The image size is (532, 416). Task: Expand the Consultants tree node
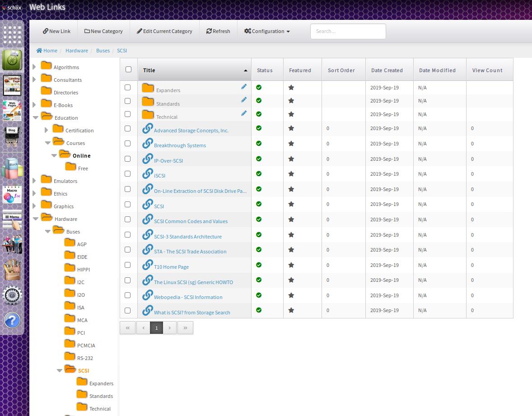(34, 79)
